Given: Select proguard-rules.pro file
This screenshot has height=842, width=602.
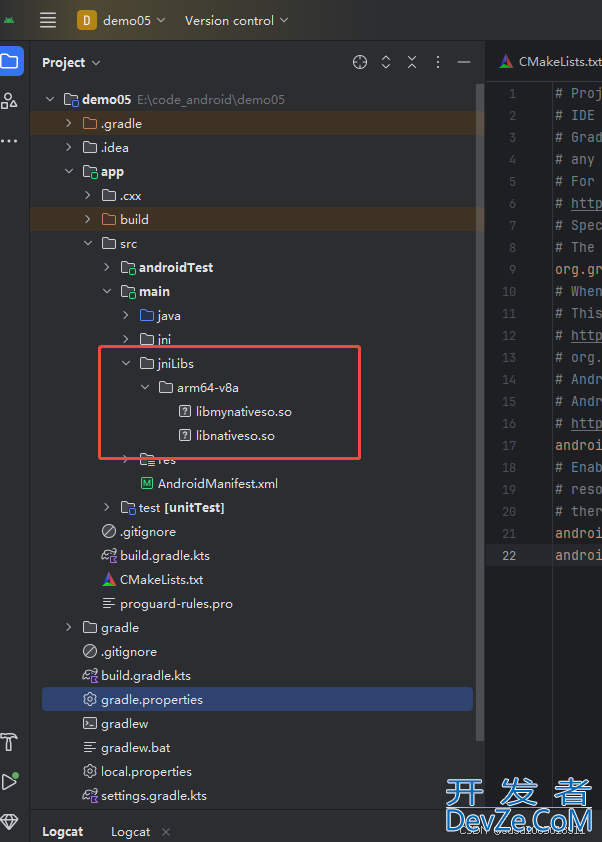Looking at the screenshot, I should pos(176,604).
